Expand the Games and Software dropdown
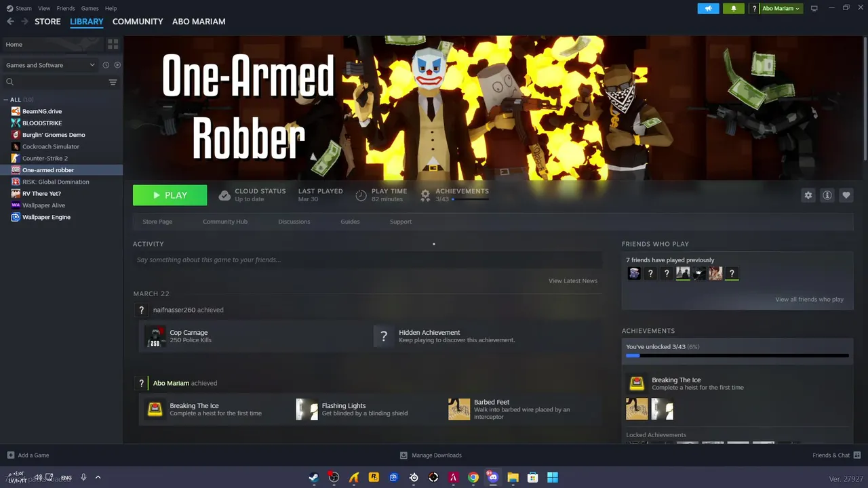868x488 pixels. pos(50,65)
